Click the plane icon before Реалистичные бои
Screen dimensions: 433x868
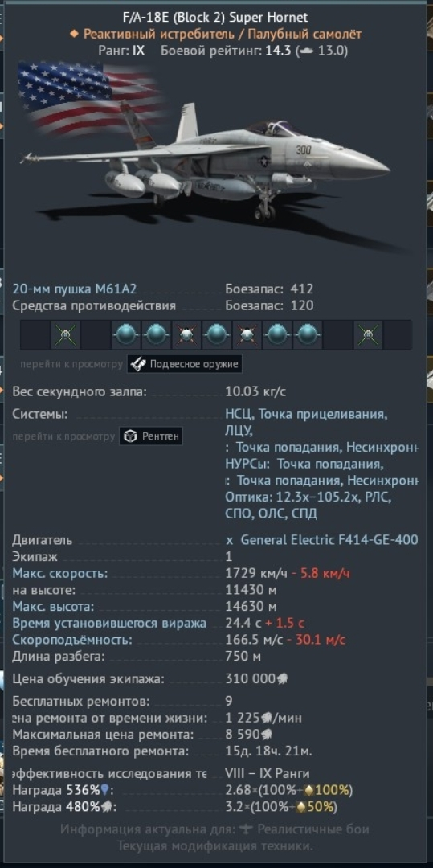tap(247, 829)
